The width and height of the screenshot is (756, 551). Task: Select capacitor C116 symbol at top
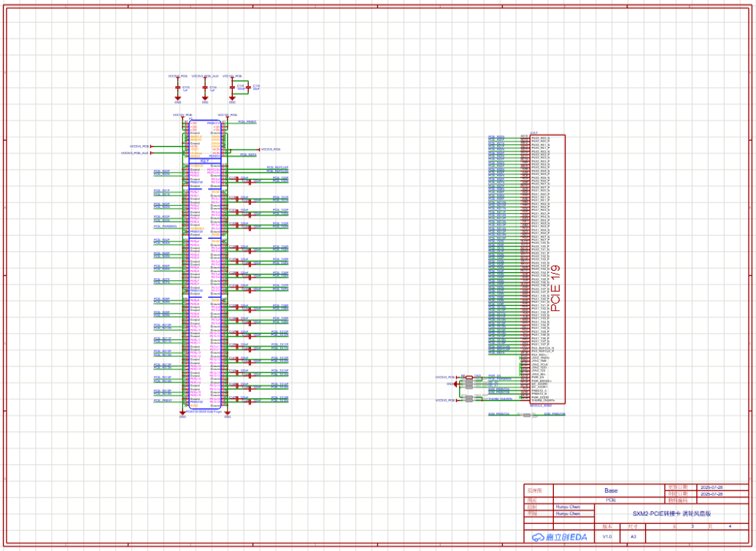point(248,87)
